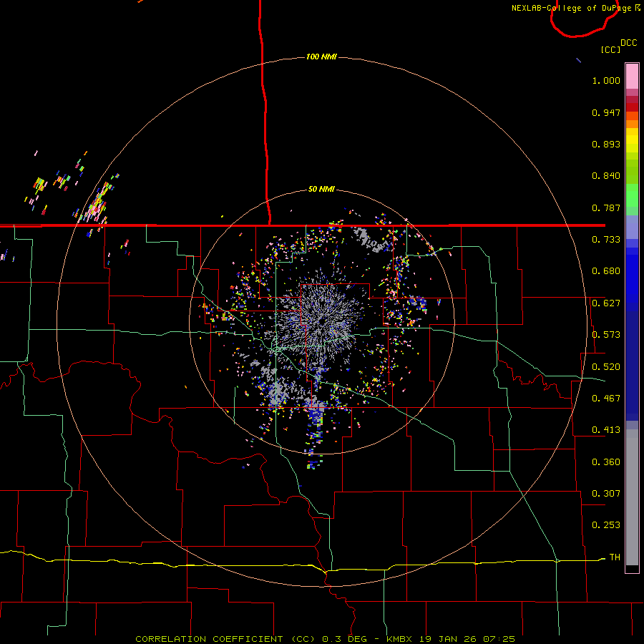Click the 0.840 scale value
The width and height of the screenshot is (644, 644).
(606, 176)
